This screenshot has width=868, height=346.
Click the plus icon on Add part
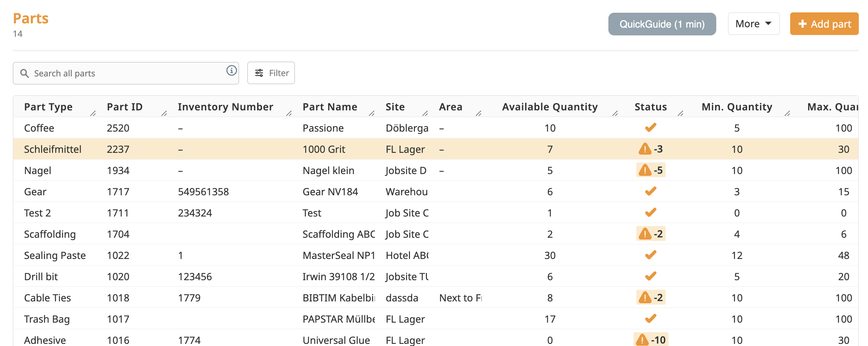point(803,24)
